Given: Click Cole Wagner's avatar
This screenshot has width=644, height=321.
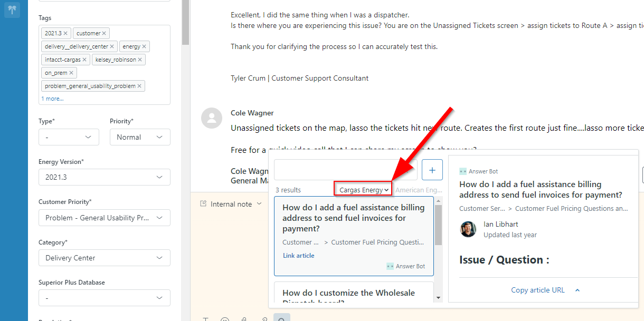Looking at the screenshot, I should click(212, 118).
